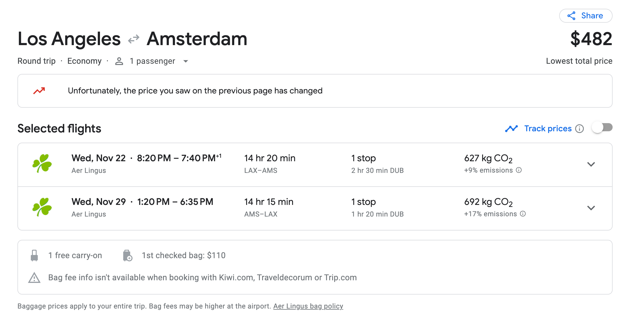Click the Share button label
The width and height of the screenshot is (644, 319).
592,16
